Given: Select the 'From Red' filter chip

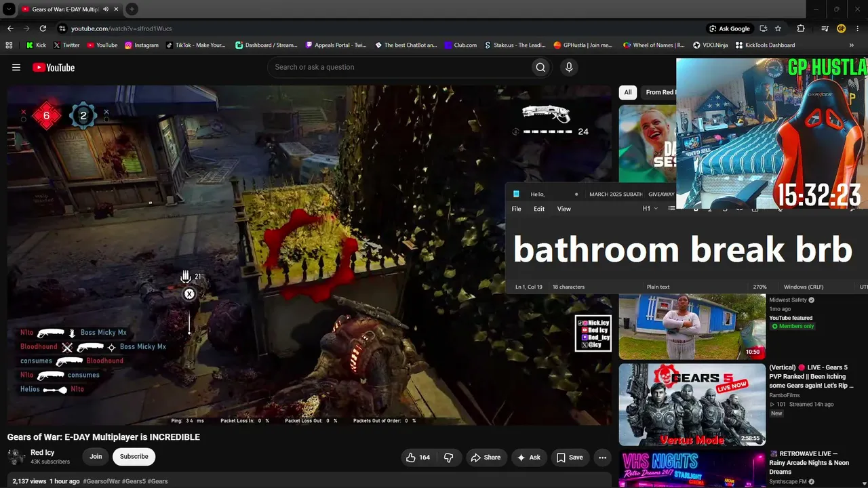Looking at the screenshot, I should [659, 92].
